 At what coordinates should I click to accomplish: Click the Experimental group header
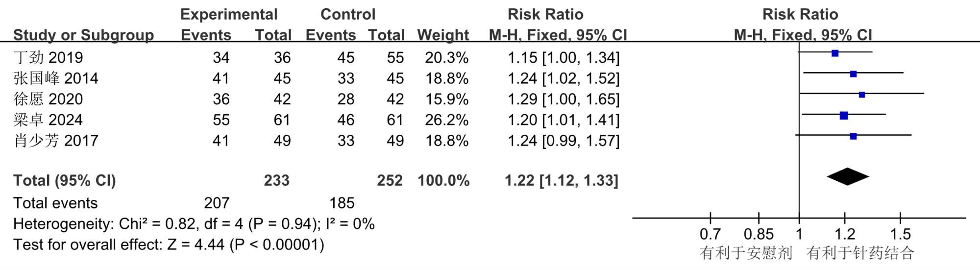pos(229,14)
